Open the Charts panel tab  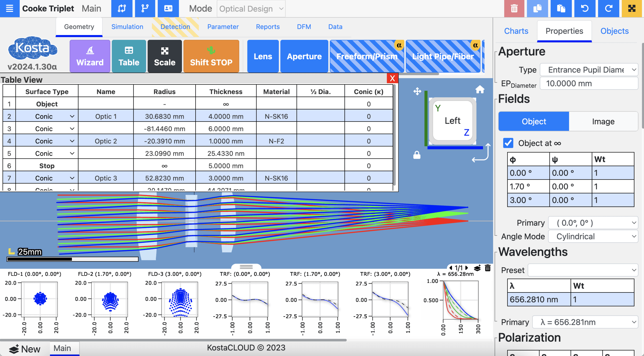pyautogui.click(x=516, y=31)
